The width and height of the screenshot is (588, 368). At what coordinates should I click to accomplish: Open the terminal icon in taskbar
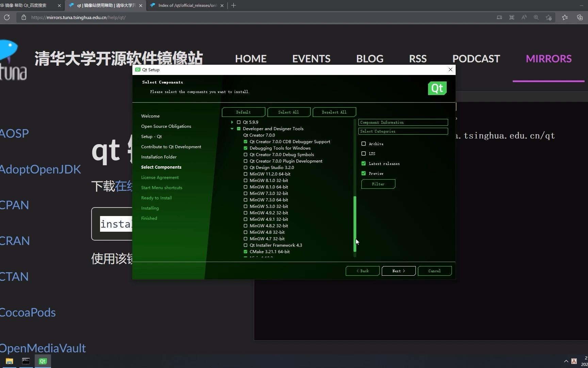click(x=26, y=361)
